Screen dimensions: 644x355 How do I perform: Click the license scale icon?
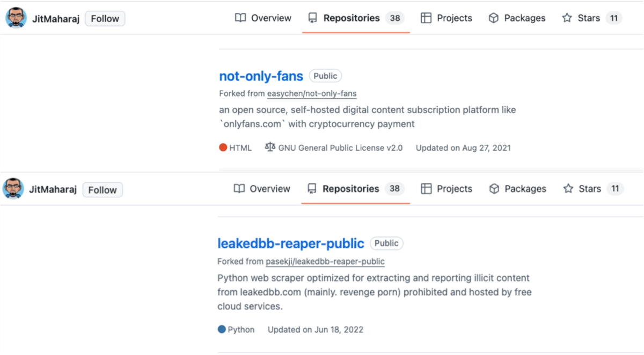[270, 147]
